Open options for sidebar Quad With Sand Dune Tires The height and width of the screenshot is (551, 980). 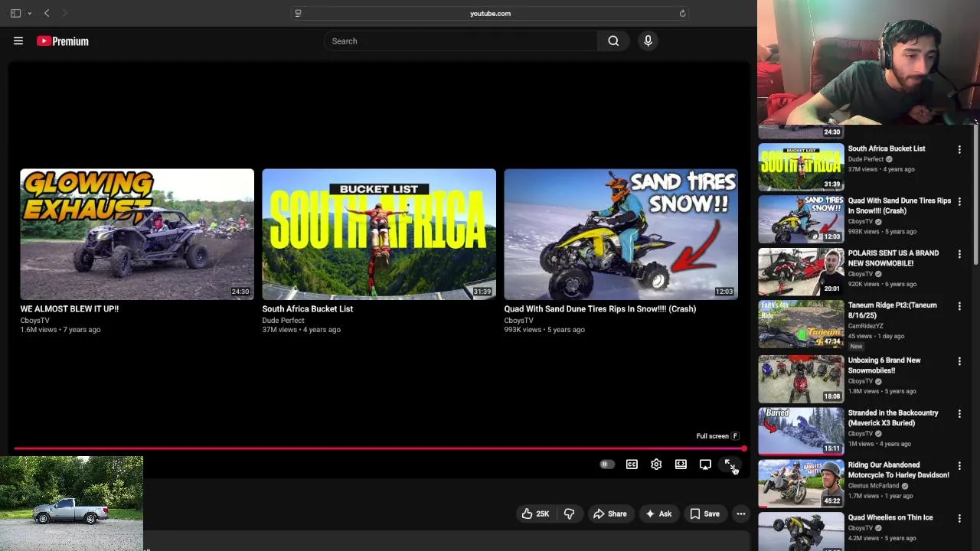click(959, 202)
